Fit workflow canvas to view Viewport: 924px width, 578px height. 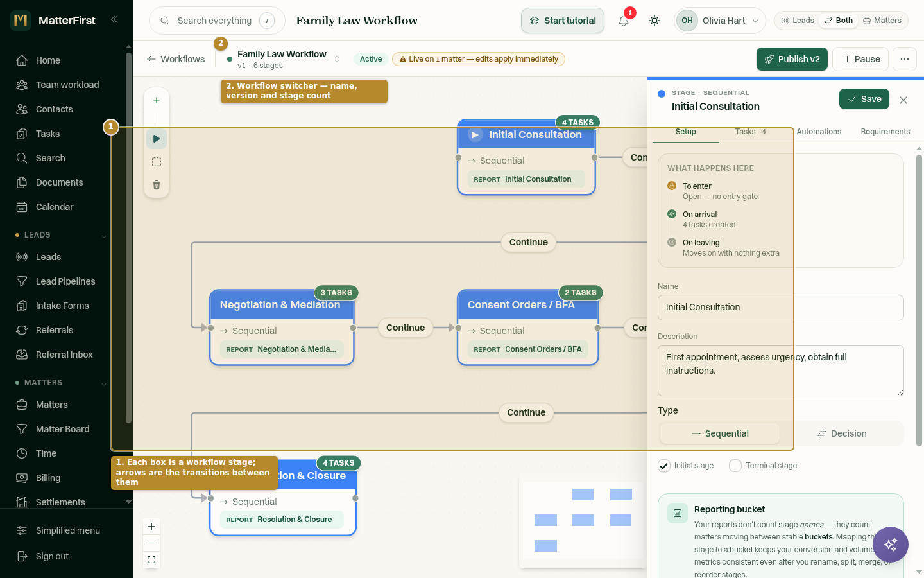151,560
